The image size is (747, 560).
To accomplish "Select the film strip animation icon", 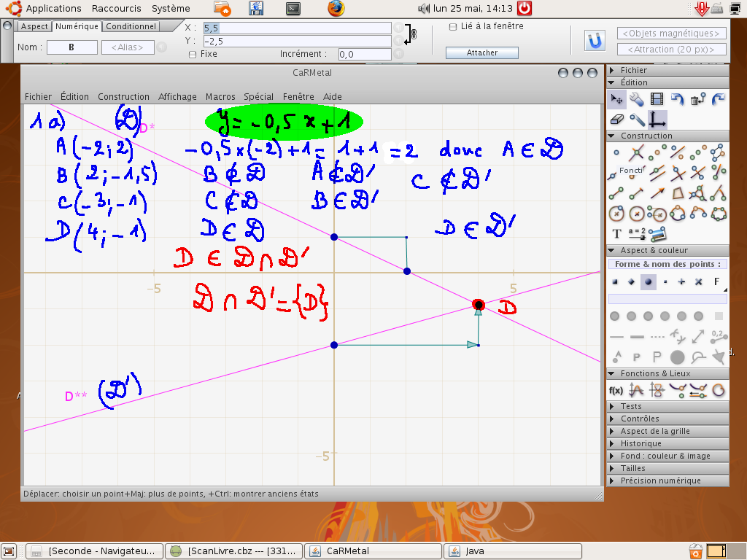I will (657, 99).
